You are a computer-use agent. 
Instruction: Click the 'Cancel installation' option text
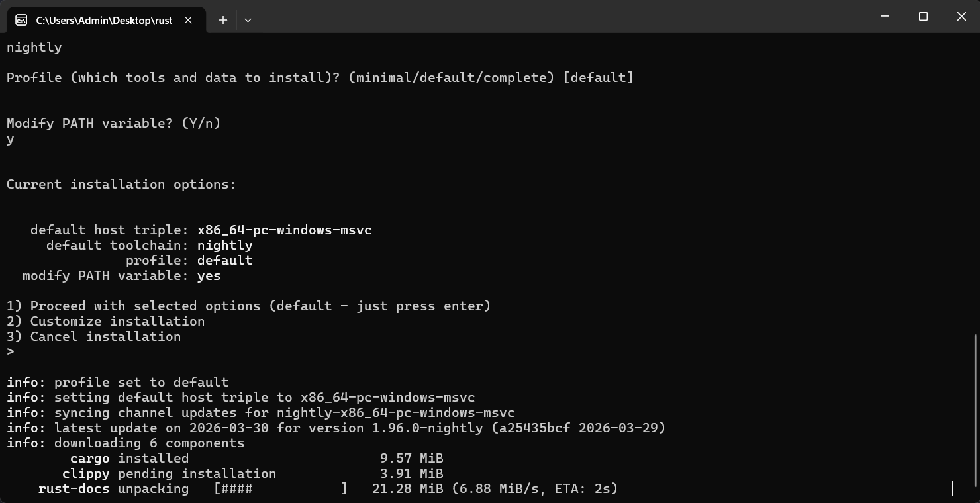point(105,337)
